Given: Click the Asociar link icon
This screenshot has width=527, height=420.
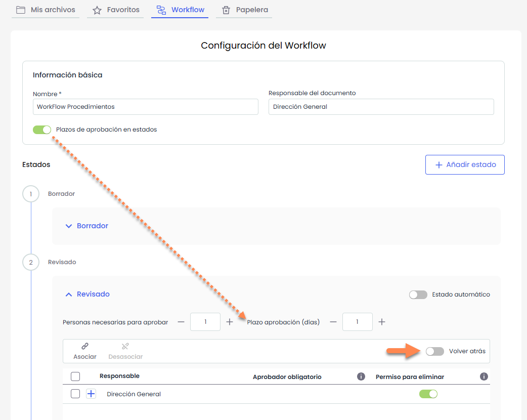Looking at the screenshot, I should tap(85, 347).
